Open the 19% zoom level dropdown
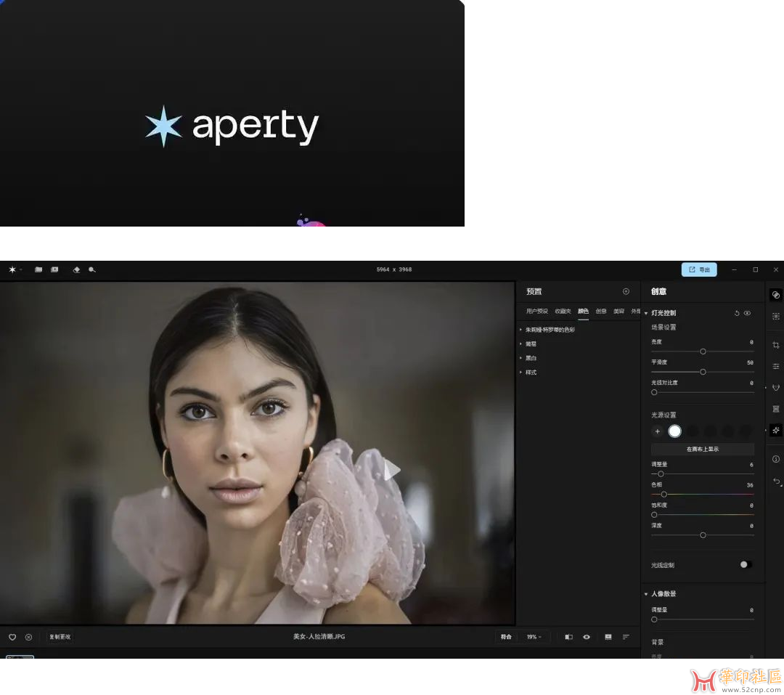The height and width of the screenshot is (695, 784). [x=534, y=637]
